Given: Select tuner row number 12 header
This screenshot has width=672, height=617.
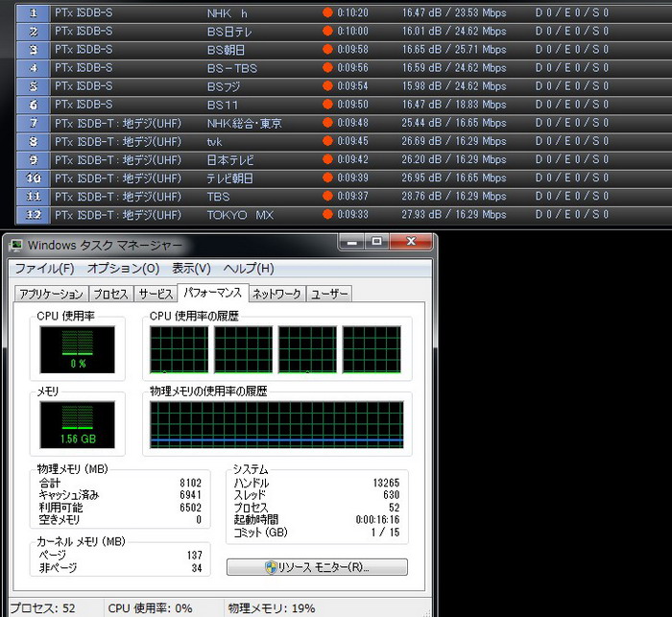Looking at the screenshot, I should coord(34,215).
